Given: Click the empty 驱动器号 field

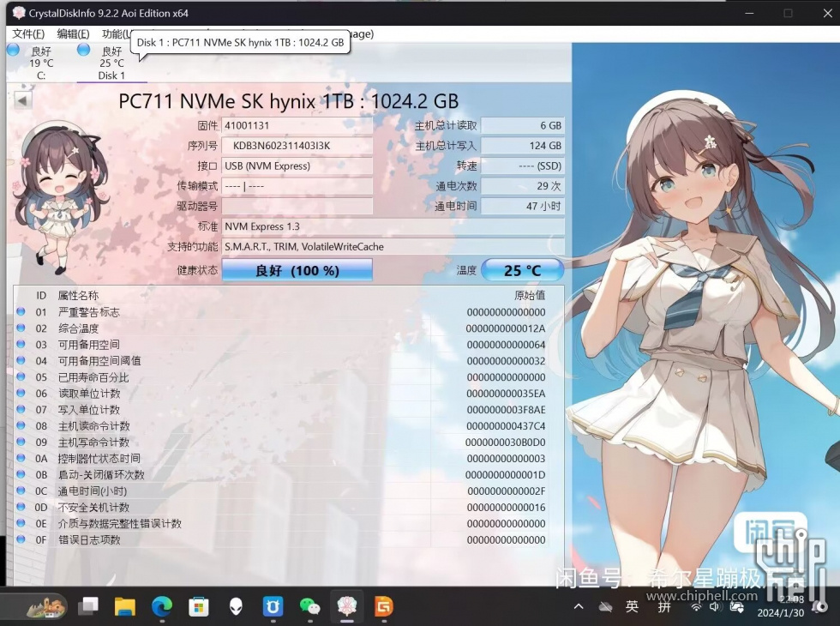Looking at the screenshot, I should 297,206.
